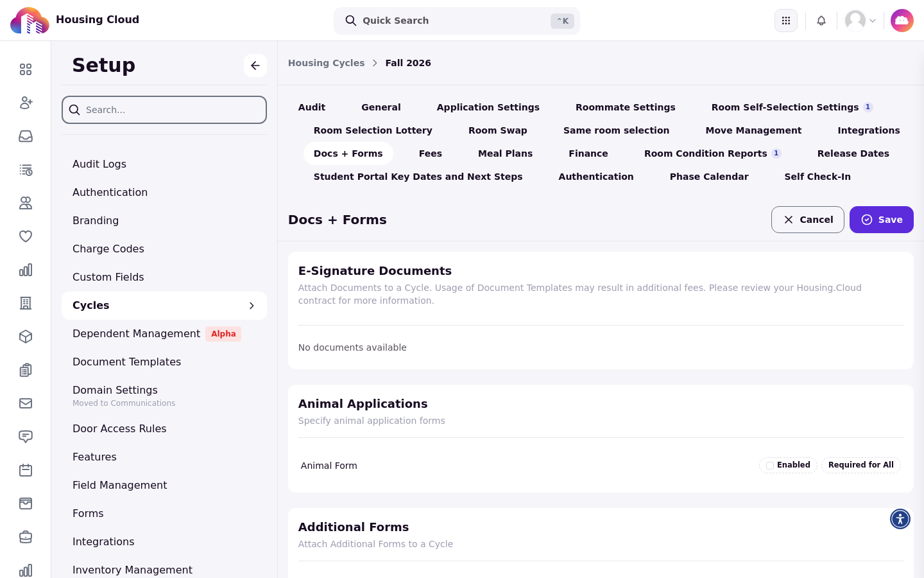Save the Docs + Forms settings
This screenshot has height=578, width=924.
(x=882, y=220)
